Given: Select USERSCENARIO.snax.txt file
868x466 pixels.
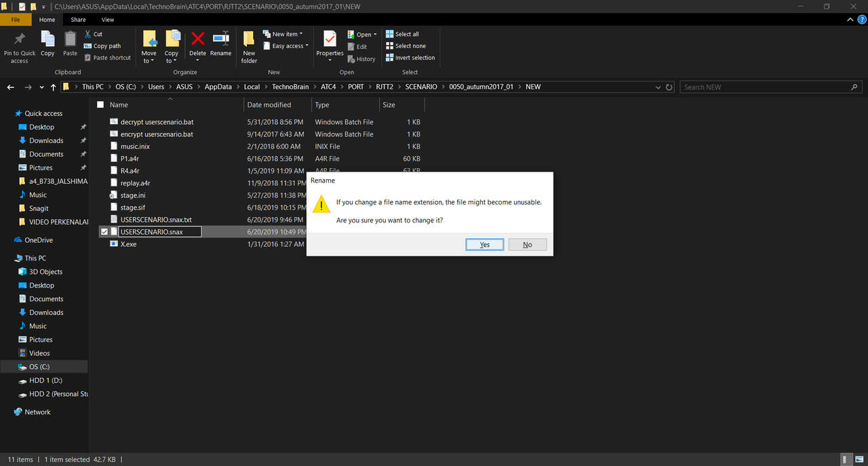Looking at the screenshot, I should (x=156, y=220).
